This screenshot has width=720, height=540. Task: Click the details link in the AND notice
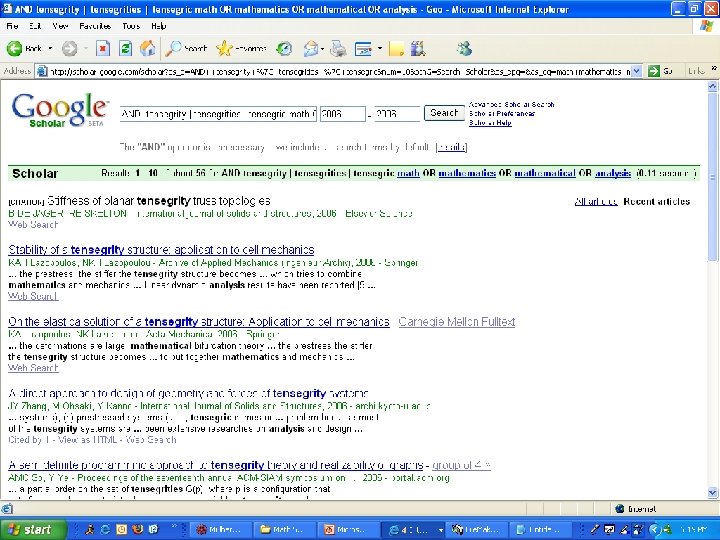[x=451, y=147]
